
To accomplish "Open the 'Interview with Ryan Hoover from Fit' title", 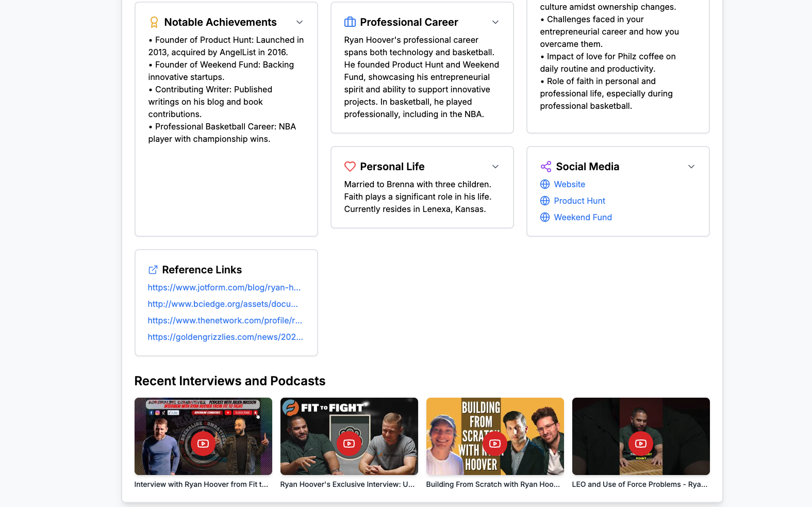I will (x=201, y=484).
